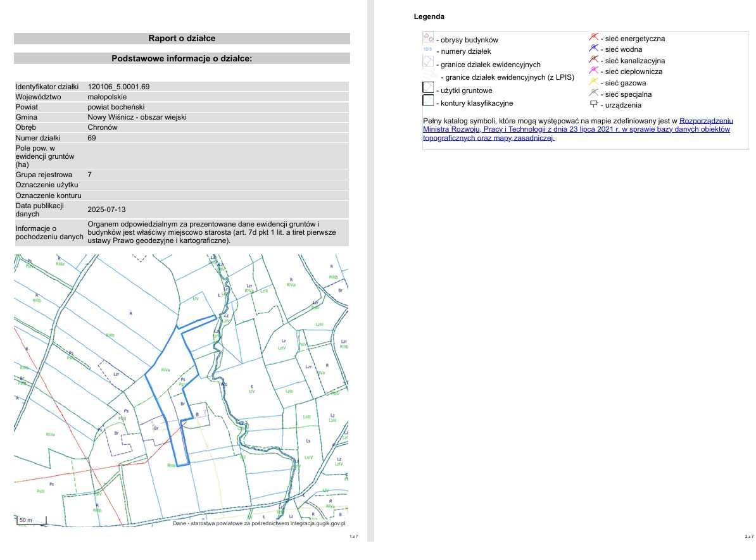Screen dimensions: 756x560
Task: Click the sieć specjalna legend icon
Action: pyautogui.click(x=593, y=92)
